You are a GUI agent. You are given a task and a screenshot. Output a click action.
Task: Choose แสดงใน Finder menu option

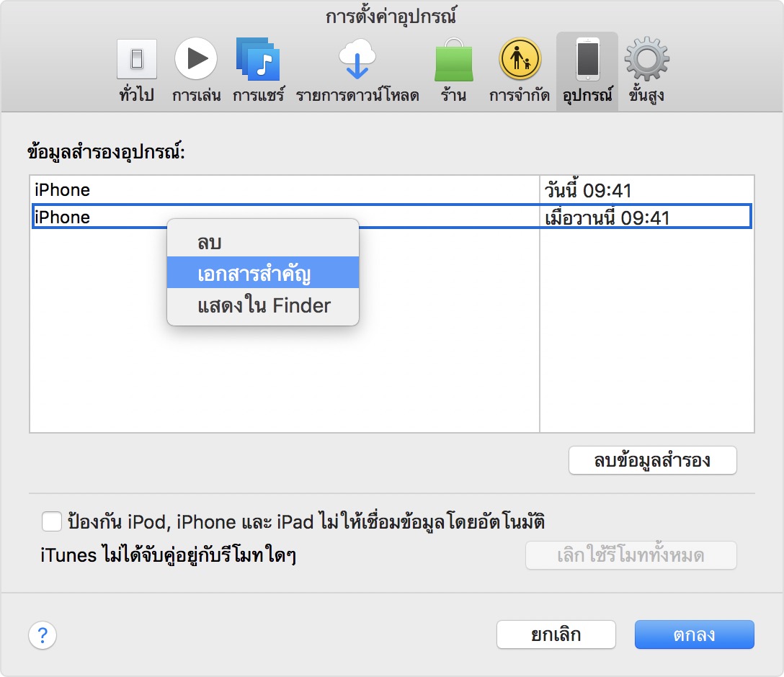[x=262, y=305]
